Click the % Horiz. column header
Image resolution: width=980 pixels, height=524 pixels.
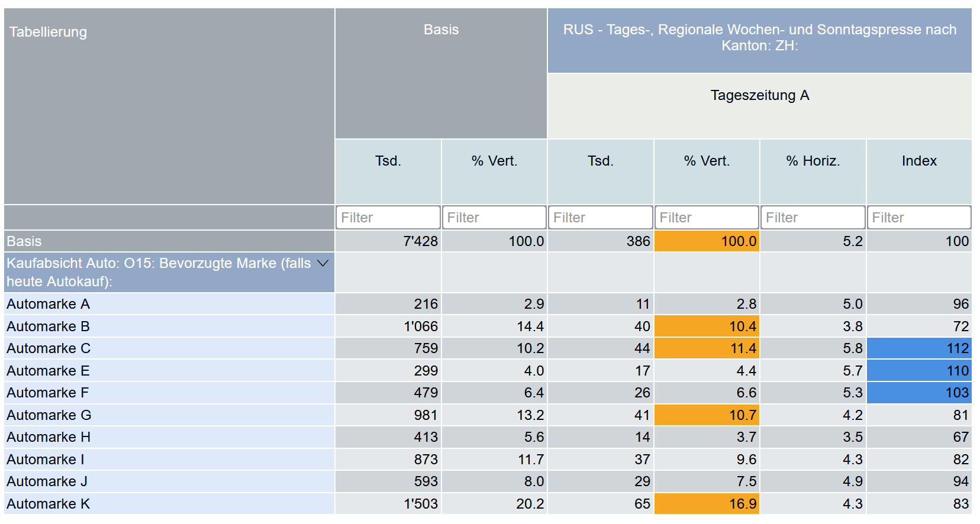tap(813, 161)
